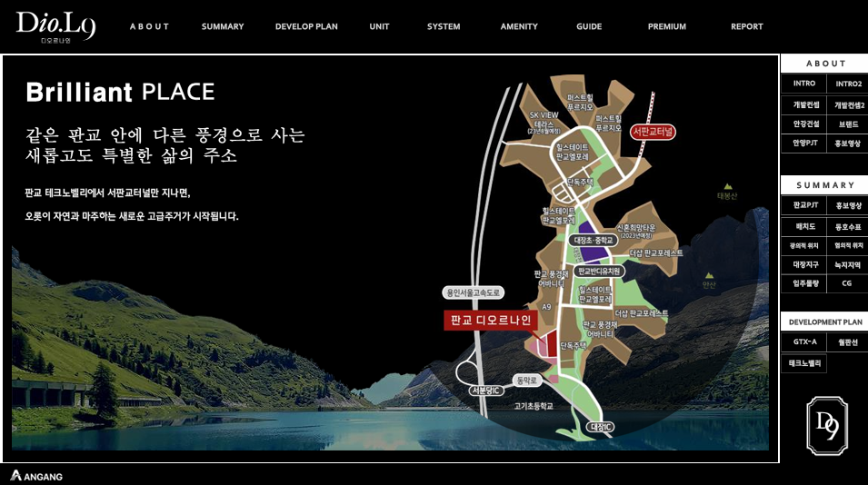
Task: Open the SYSTEM top menu
Action: click(444, 26)
